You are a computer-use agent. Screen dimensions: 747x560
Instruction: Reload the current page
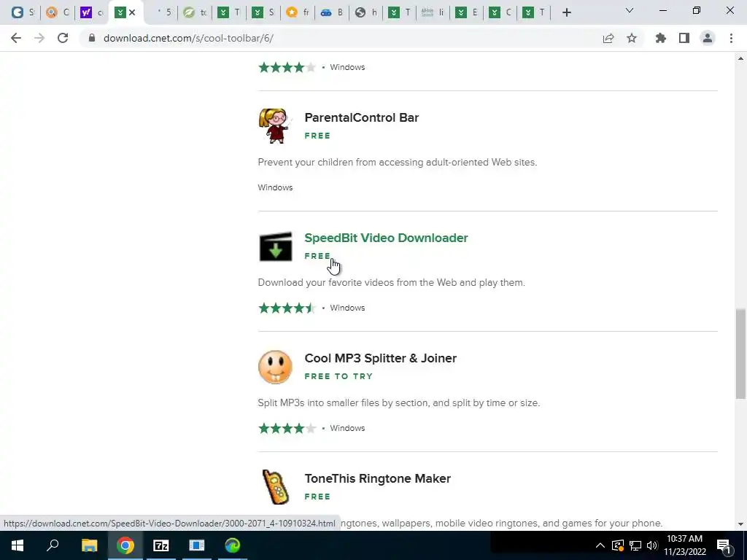pos(63,38)
